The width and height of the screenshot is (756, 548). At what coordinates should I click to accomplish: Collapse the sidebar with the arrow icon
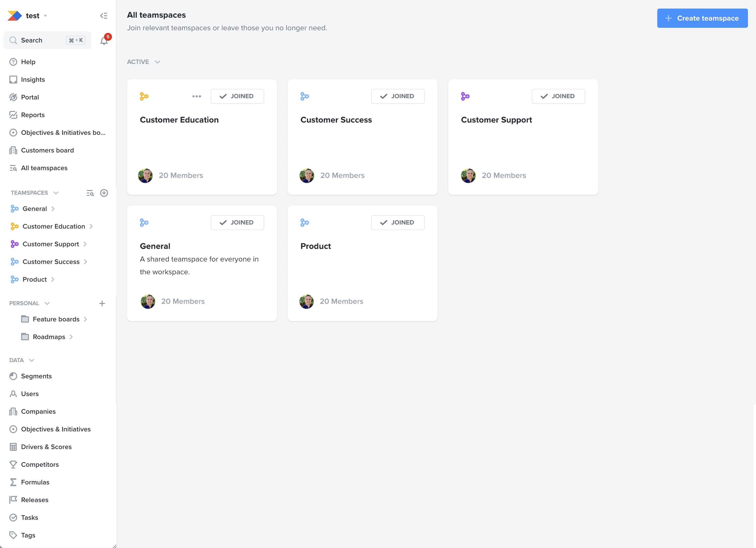104,16
